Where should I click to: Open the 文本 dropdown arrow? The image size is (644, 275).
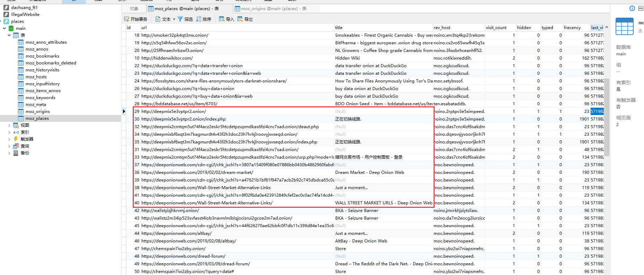point(174,19)
